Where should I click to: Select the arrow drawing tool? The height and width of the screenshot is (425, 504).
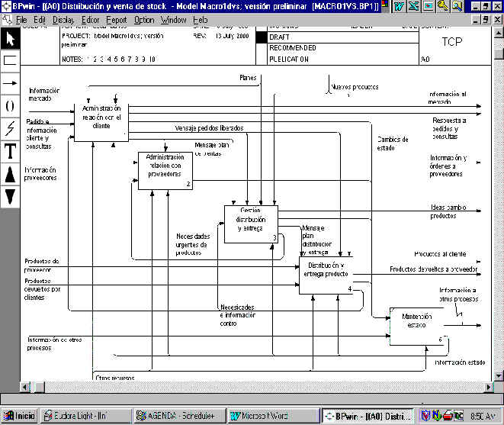[x=10, y=83]
